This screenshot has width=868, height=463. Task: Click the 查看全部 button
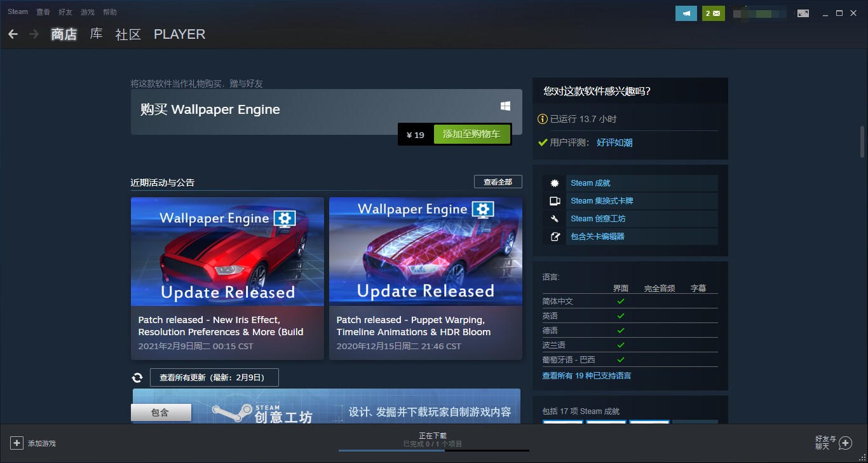pyautogui.click(x=498, y=182)
